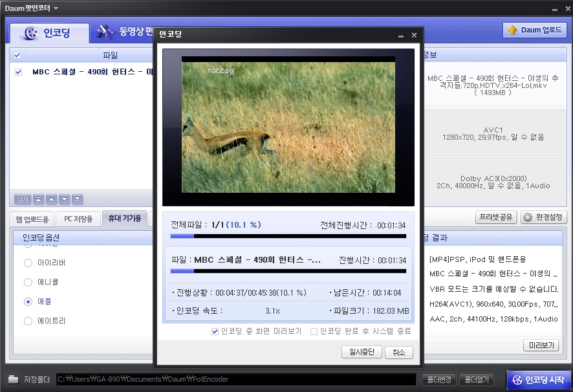Click the current file progress bar

(x=288, y=271)
